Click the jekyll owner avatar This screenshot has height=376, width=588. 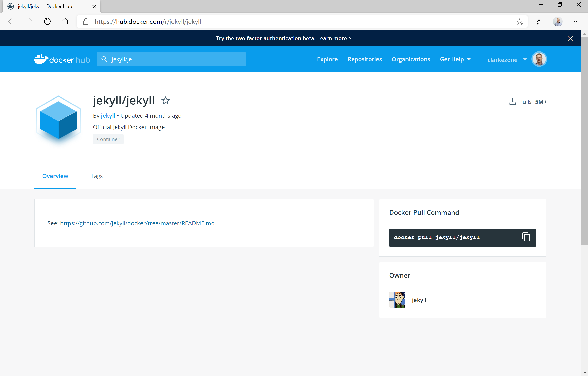pos(397,300)
